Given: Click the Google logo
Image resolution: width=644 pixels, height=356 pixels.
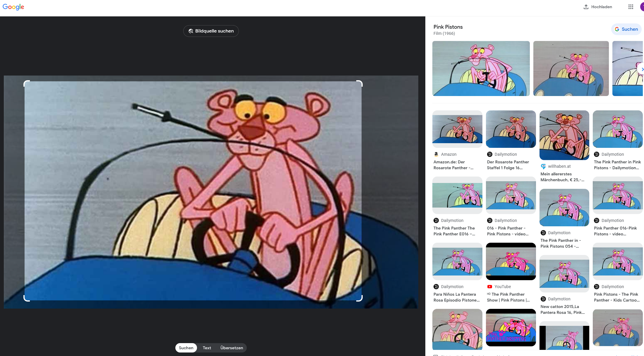Looking at the screenshot, I should pyautogui.click(x=13, y=7).
